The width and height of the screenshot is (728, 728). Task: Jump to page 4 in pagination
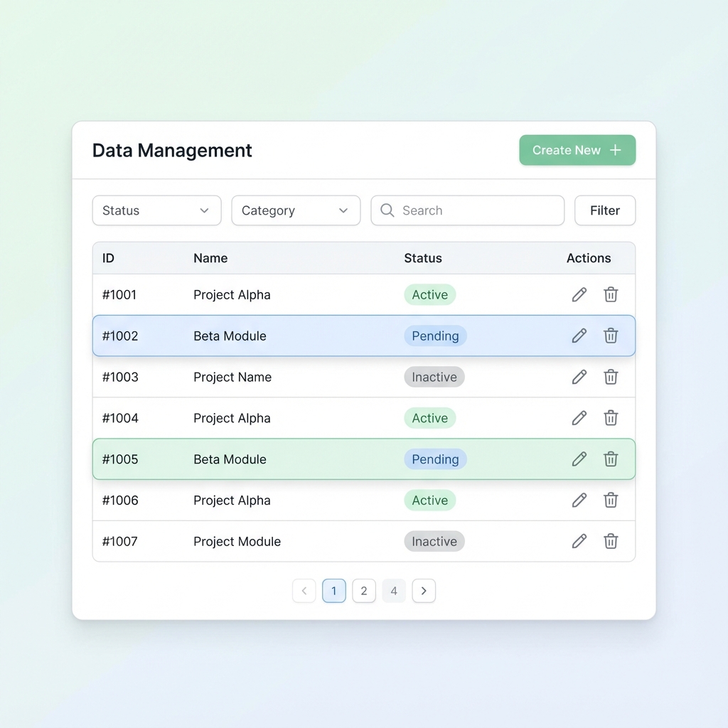pos(394,591)
